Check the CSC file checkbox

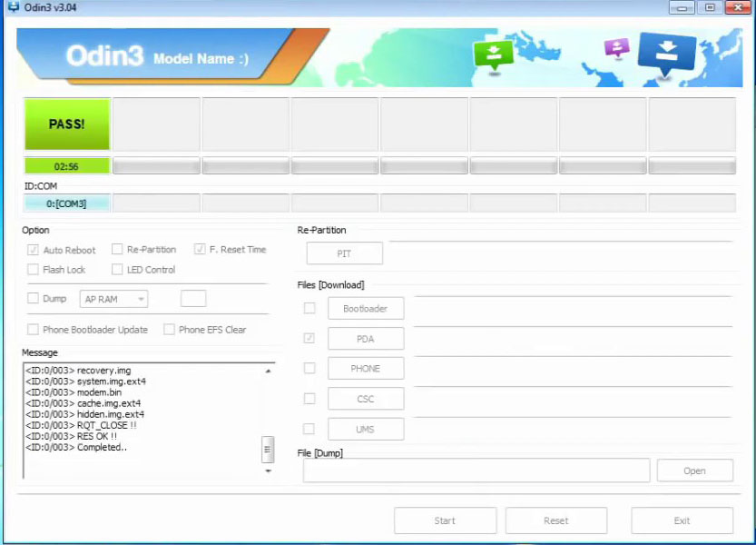[309, 399]
